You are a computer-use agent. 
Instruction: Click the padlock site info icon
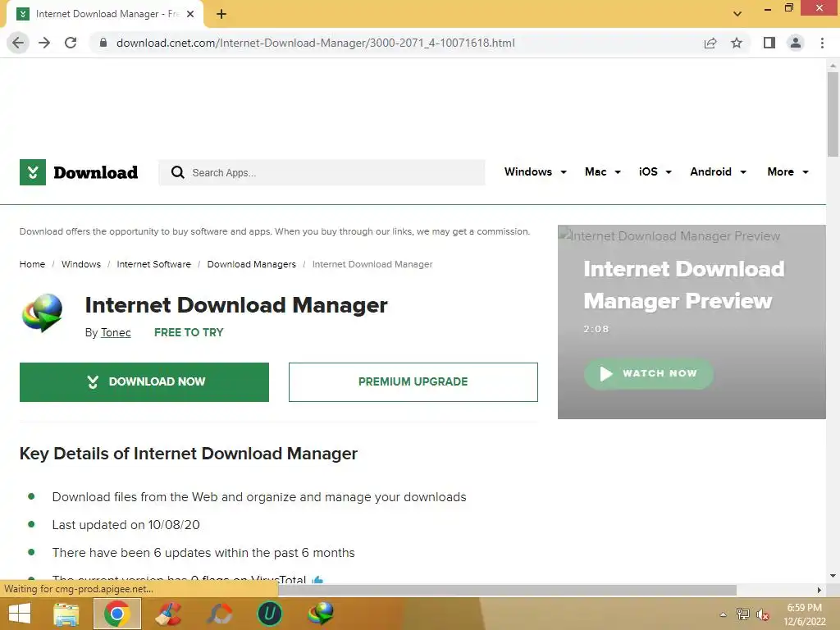pos(103,43)
